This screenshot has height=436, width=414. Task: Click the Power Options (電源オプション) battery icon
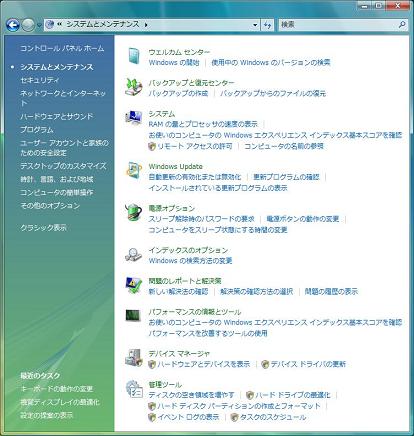(x=134, y=212)
